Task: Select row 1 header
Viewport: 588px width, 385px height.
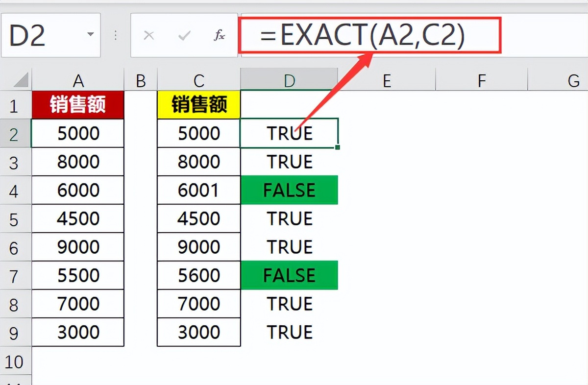Action: click(16, 105)
